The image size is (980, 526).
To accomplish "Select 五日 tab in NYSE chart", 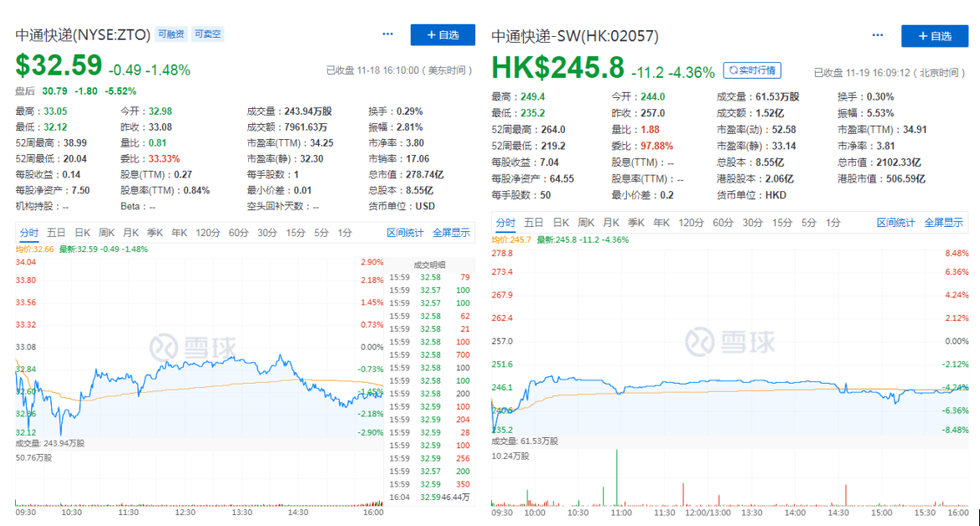I will coord(55,232).
